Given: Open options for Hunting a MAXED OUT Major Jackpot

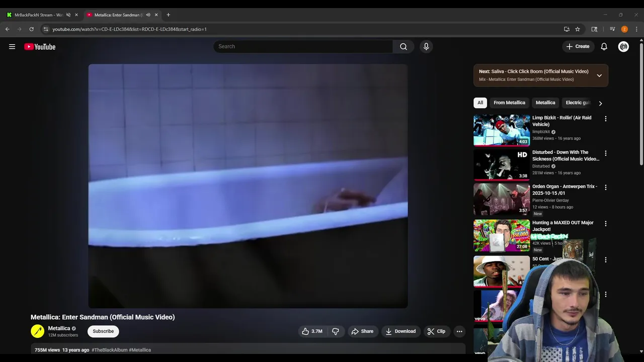Looking at the screenshot, I should pos(606,223).
